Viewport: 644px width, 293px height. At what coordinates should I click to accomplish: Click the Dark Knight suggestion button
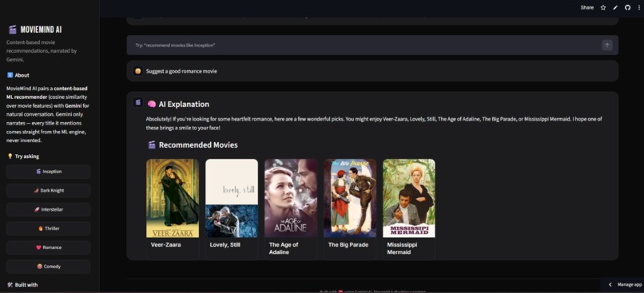coord(49,190)
